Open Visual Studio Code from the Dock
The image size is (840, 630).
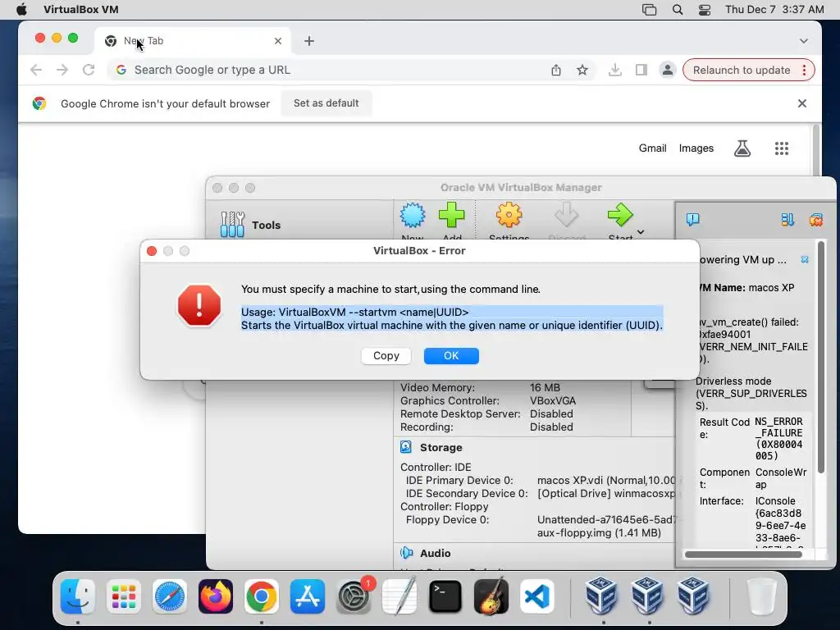tap(536, 596)
